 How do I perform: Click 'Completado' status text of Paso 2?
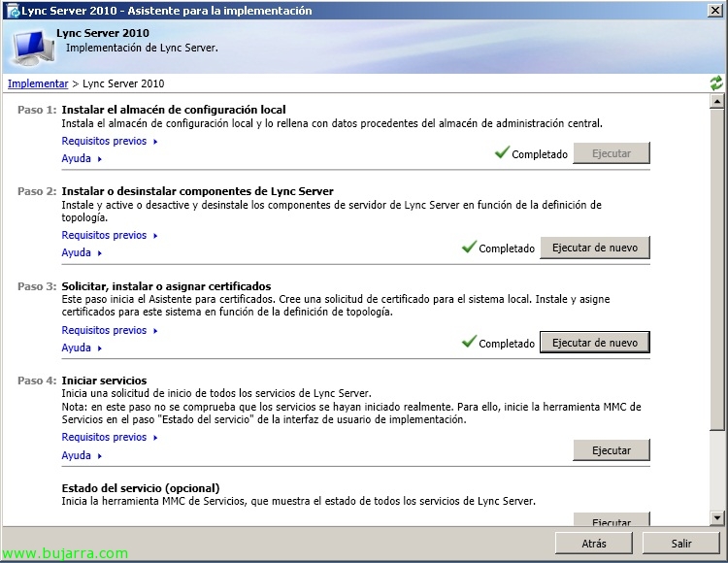click(x=507, y=248)
